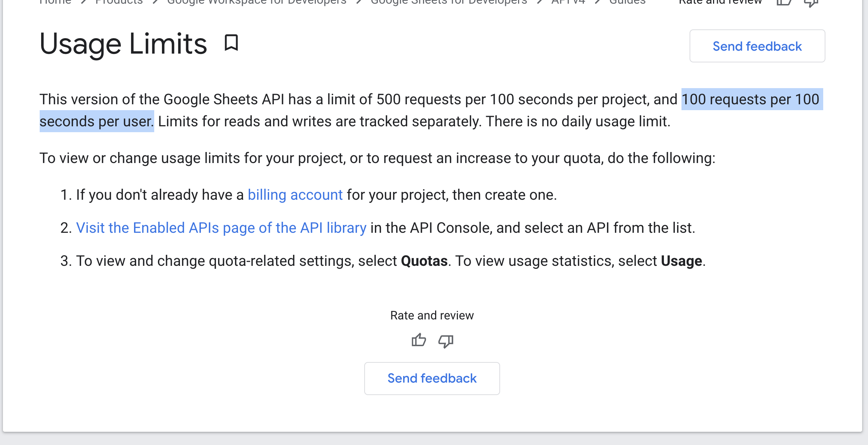Viewport: 868px width, 445px height.
Task: Bookmark the Usage Limits page
Action: (231, 43)
